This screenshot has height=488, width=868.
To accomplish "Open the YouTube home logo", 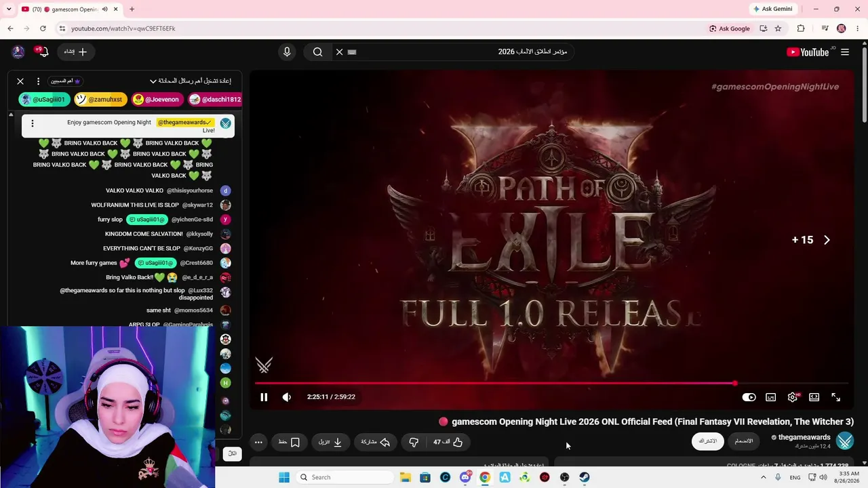I will (808, 52).
